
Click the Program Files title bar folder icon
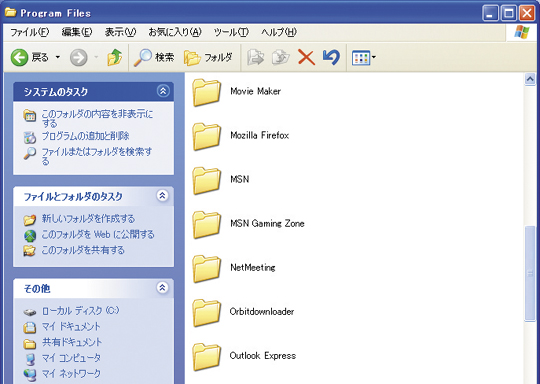[10, 13]
